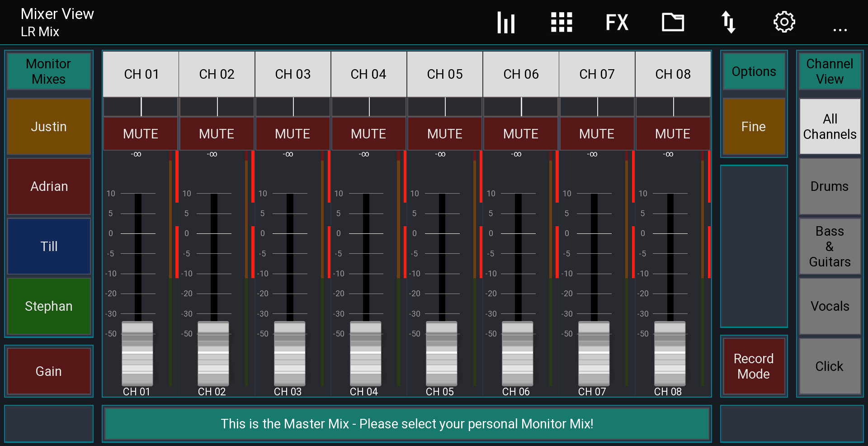This screenshot has height=446, width=868.
Task: Open the Click channel layer
Action: [x=830, y=366]
